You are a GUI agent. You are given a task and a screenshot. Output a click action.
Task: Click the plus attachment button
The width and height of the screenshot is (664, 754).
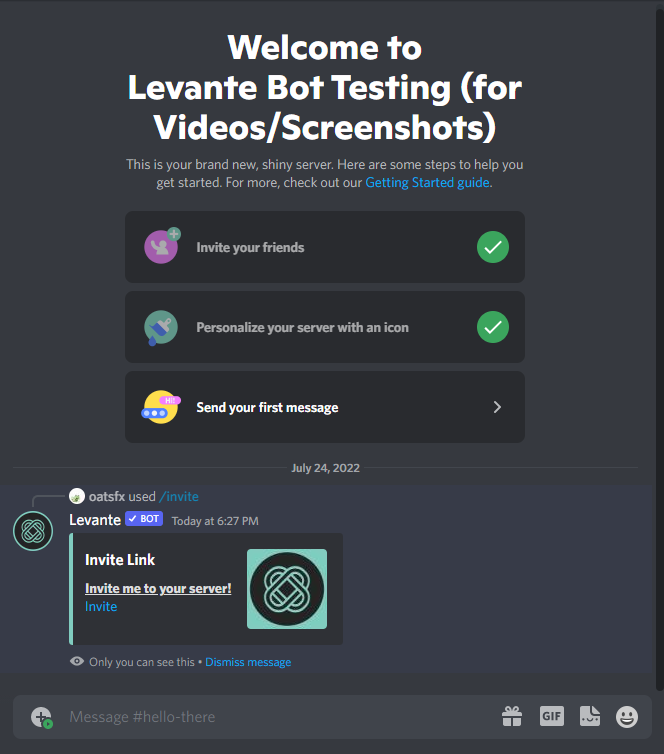coord(41,717)
